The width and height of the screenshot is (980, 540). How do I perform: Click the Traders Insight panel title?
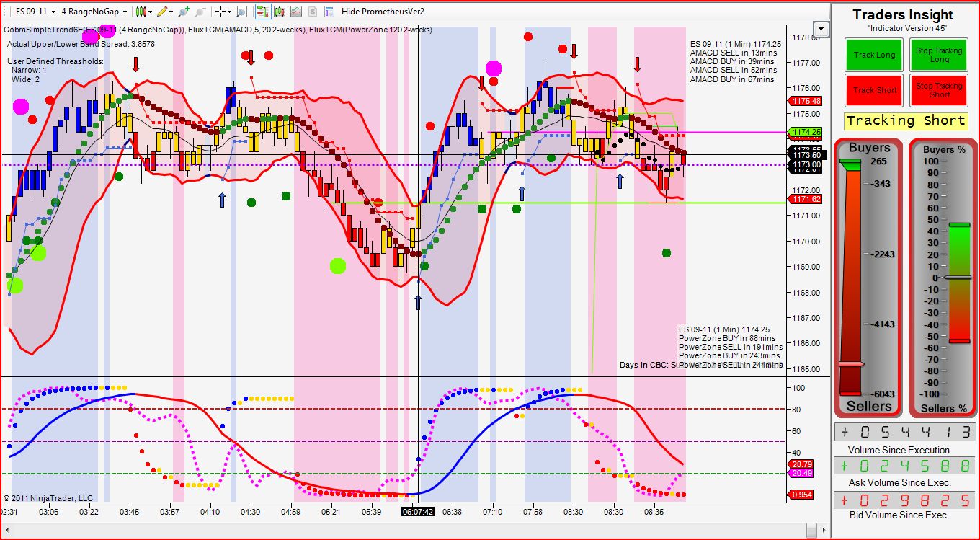(x=902, y=14)
